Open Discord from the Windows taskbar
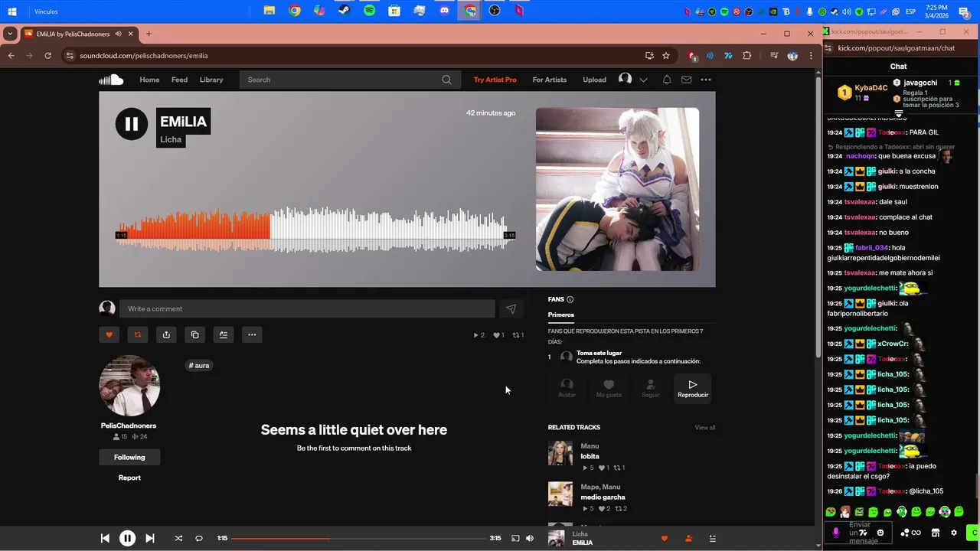 [x=445, y=11]
